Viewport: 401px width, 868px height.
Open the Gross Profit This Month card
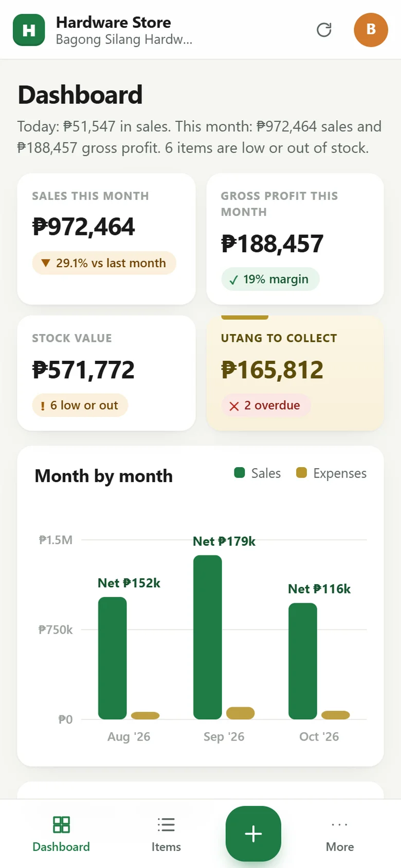click(x=295, y=239)
